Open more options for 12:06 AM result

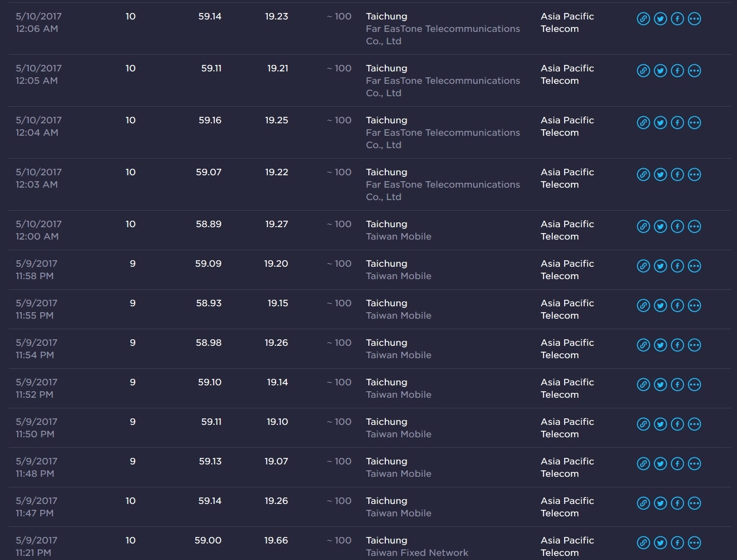coord(695,19)
